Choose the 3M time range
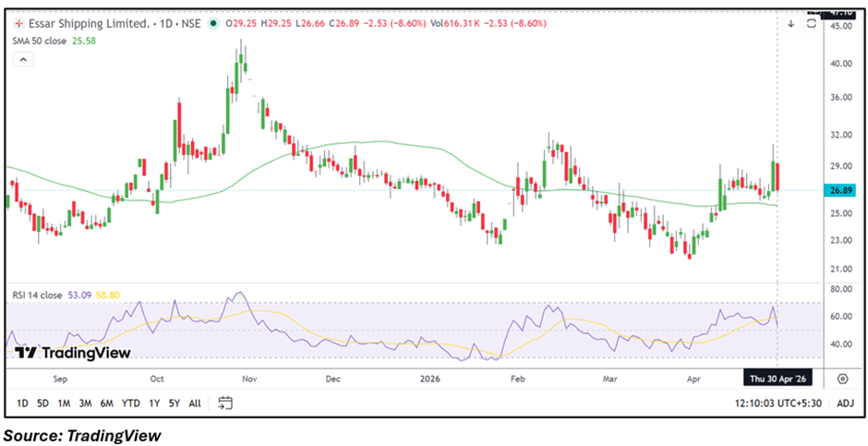Screen dimensions: 868x446 click(85, 403)
